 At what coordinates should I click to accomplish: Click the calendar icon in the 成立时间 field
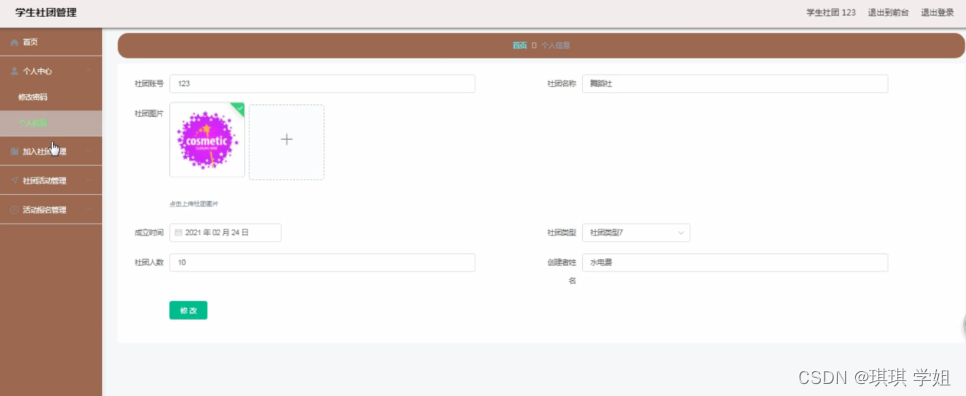click(179, 233)
